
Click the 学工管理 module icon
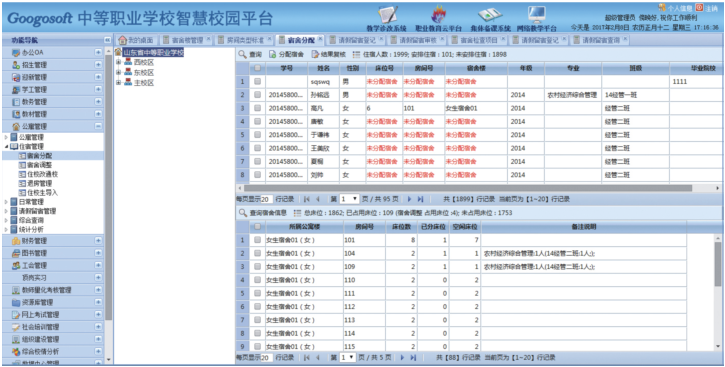(x=16, y=89)
